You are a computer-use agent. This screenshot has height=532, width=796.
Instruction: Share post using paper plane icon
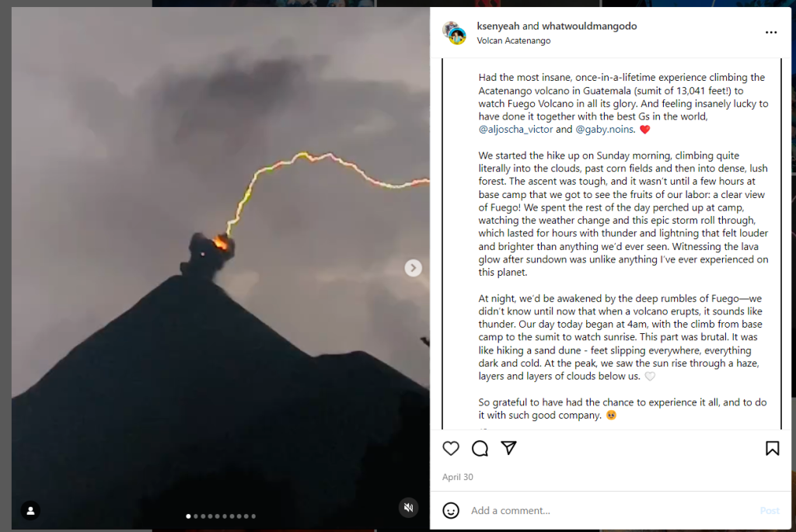[x=508, y=448]
